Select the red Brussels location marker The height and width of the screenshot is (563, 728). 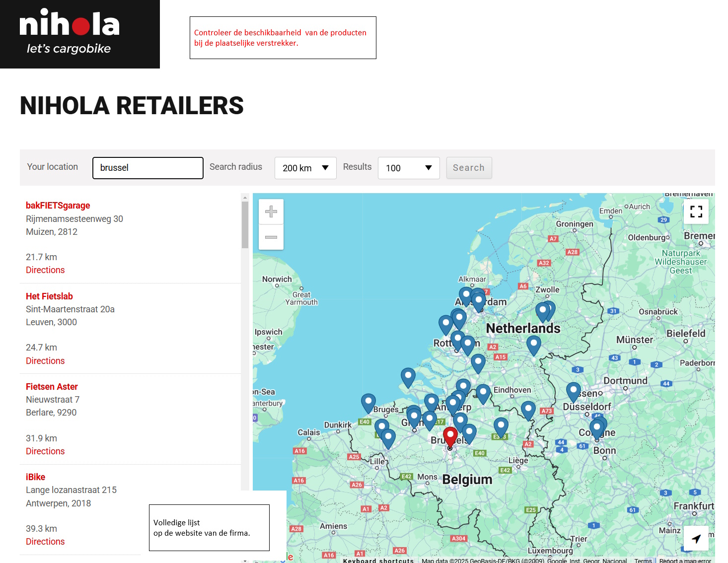point(450,436)
